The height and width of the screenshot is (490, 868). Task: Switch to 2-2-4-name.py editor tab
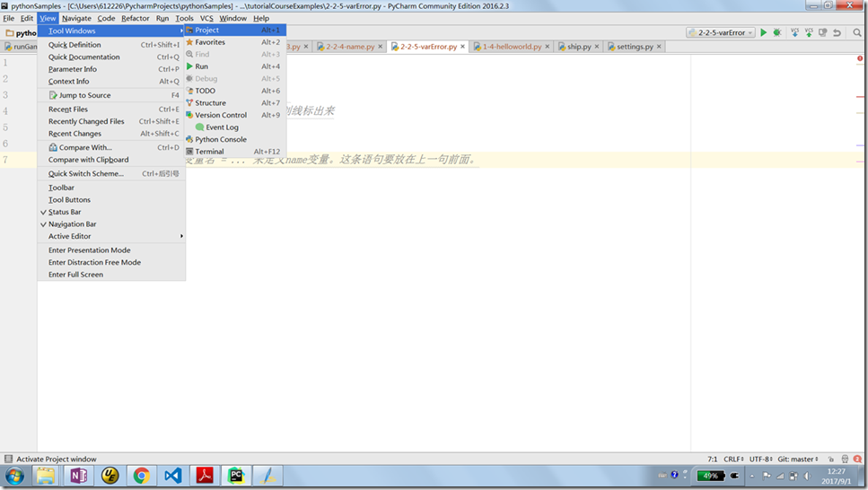point(350,47)
